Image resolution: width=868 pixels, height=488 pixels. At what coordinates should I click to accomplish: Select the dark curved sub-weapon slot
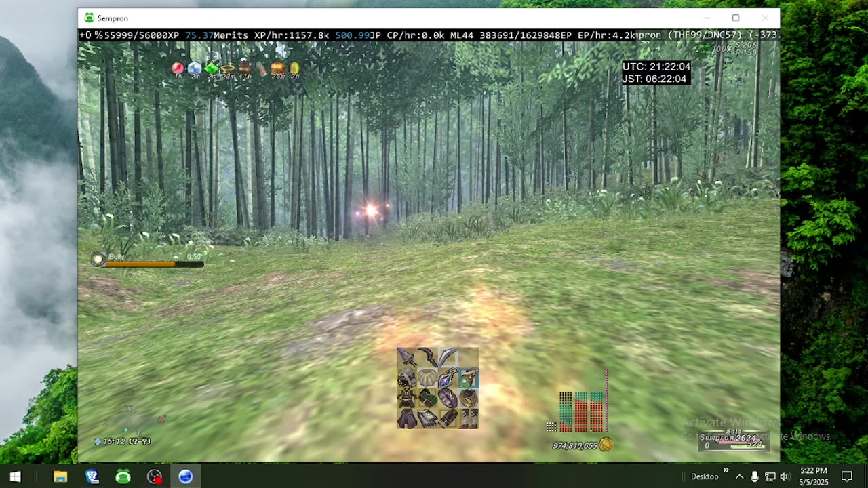[x=427, y=358]
